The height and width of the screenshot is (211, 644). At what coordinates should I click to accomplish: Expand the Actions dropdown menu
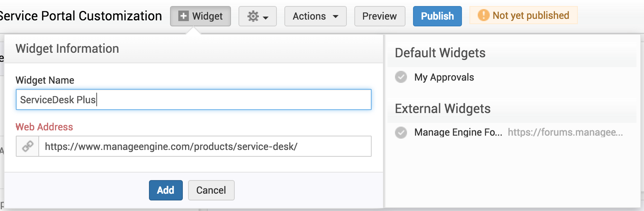315,16
